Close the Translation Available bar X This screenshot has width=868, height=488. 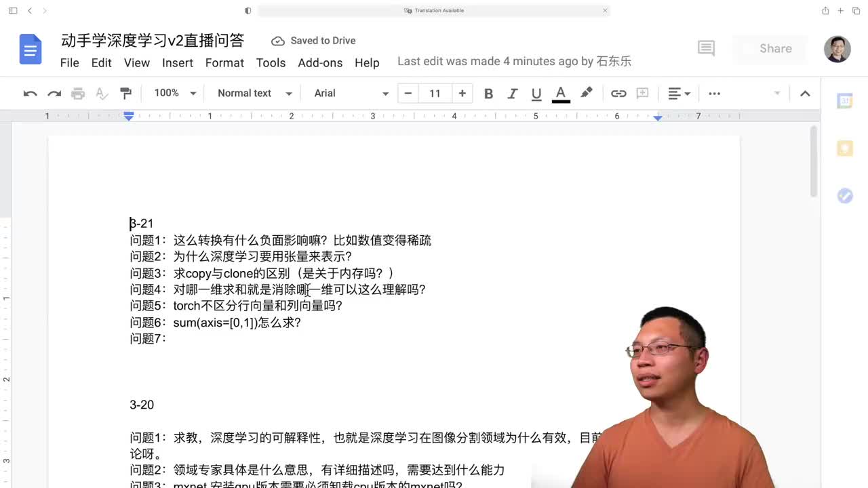(605, 11)
